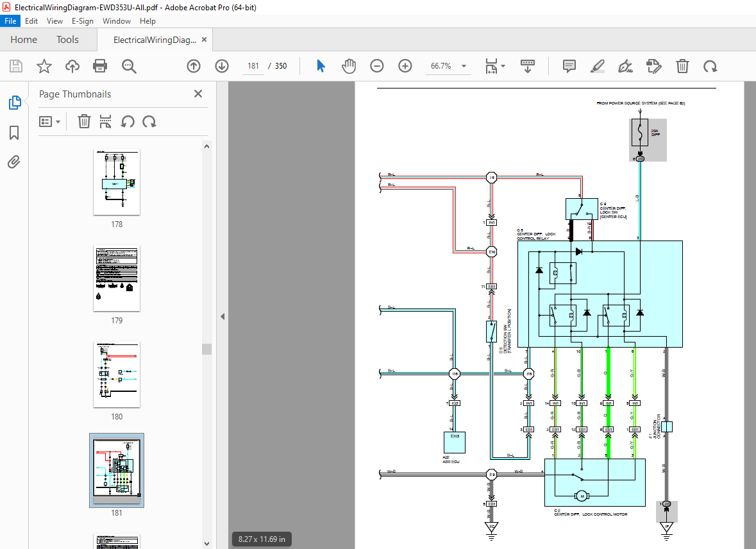
Task: Select the Hand tool for panning
Action: (x=349, y=66)
